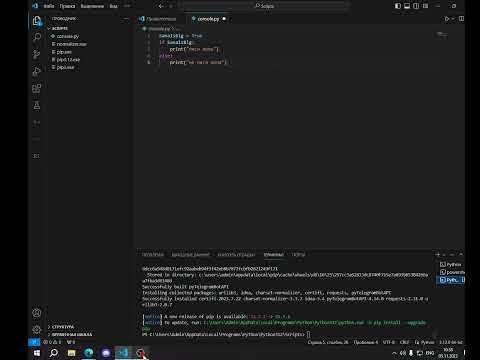Switch to the Ports panel tab
This screenshot has width=480, height=360.
point(298,255)
